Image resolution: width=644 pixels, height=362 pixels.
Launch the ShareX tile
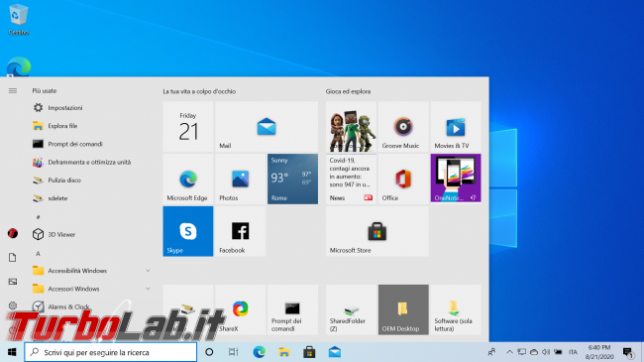click(x=240, y=309)
